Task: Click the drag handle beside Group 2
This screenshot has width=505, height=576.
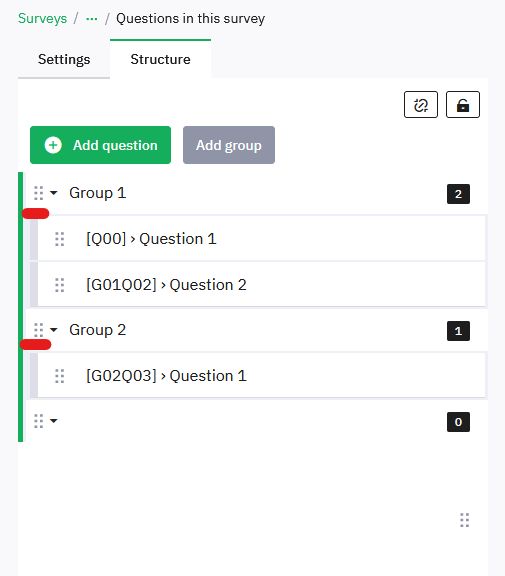Action: [39, 330]
